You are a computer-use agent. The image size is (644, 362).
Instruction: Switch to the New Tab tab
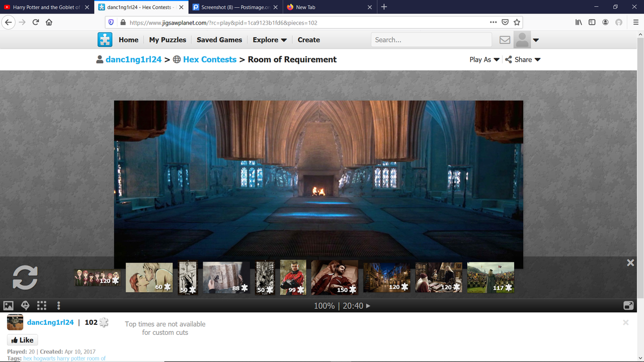coord(329,7)
